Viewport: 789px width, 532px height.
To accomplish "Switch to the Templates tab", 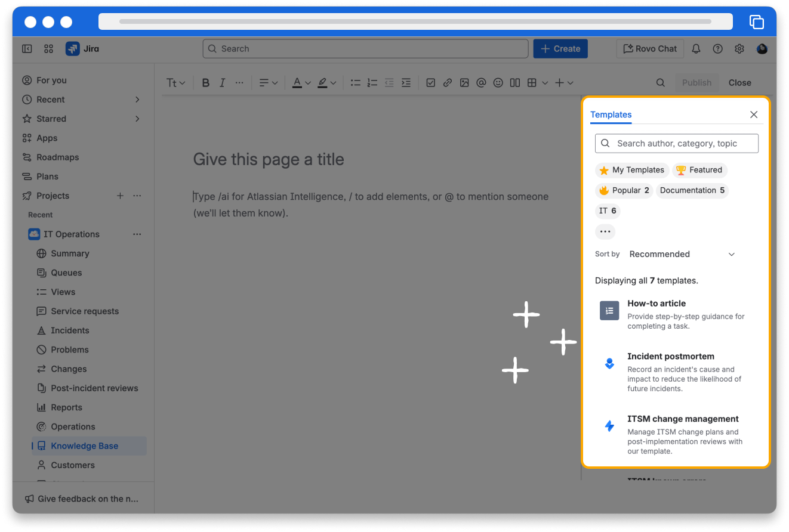I will (x=611, y=115).
